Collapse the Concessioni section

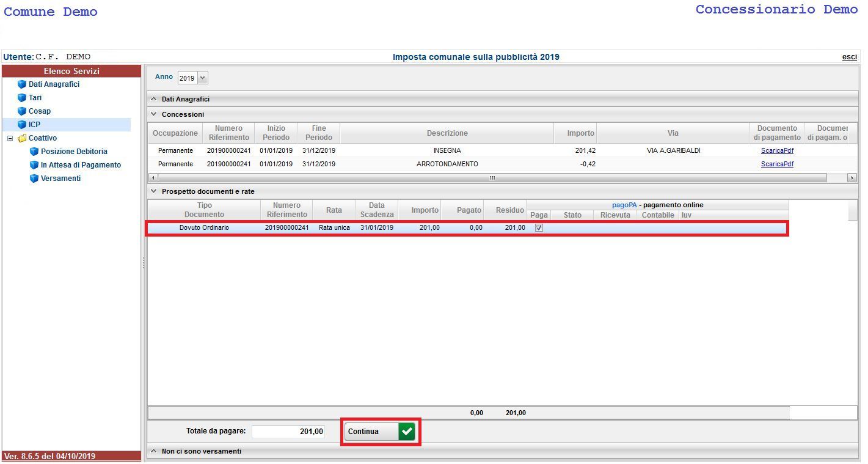point(154,114)
